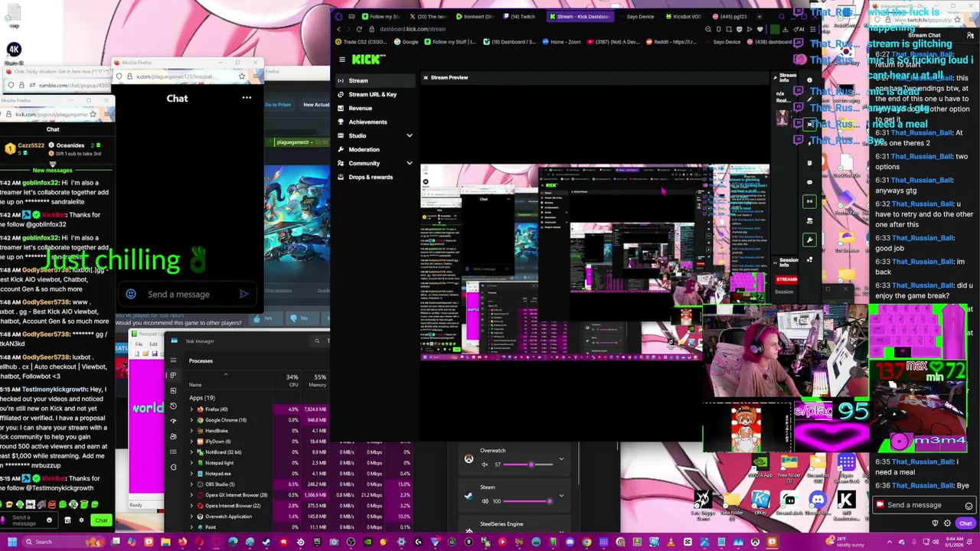Adjust Overwatch volume slider
This screenshot has width=980, height=551.
528,465
